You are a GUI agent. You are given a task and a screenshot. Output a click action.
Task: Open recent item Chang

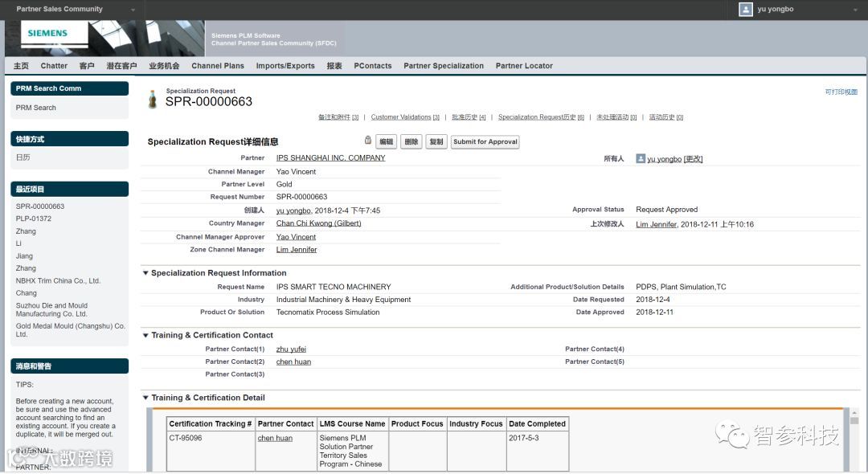pos(26,293)
